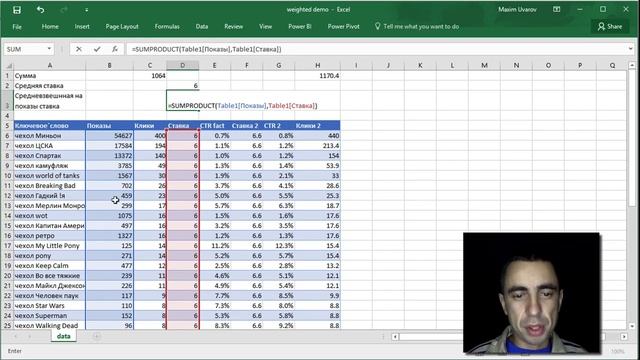Viewport: 640px width, 360px height.
Task: Click the 213.4 value in Клики 2
Action: click(x=318, y=146)
